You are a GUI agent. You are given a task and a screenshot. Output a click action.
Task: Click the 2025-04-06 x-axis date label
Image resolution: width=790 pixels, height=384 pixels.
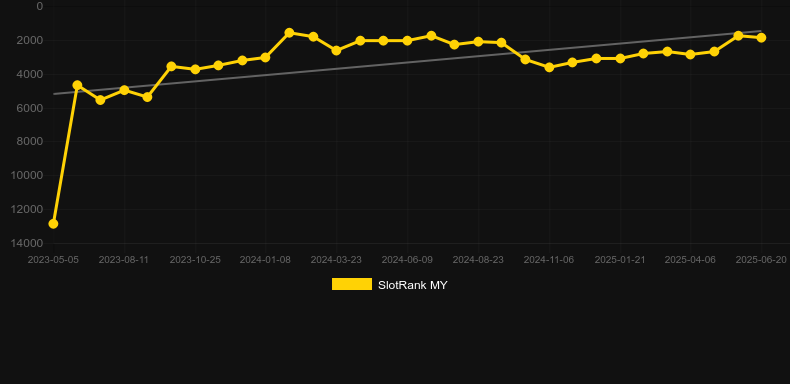690,260
